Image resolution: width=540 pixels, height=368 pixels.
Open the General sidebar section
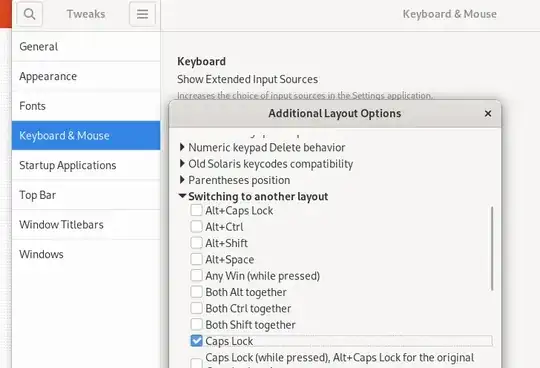tap(86, 46)
